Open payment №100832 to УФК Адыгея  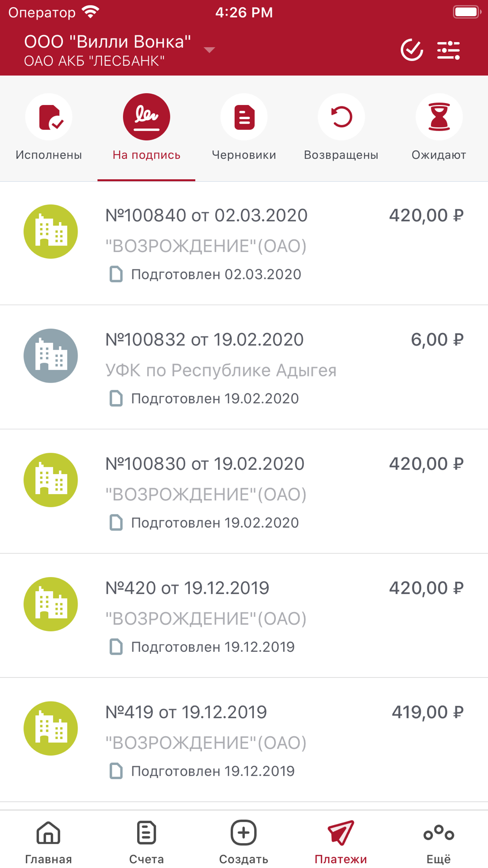(244, 368)
